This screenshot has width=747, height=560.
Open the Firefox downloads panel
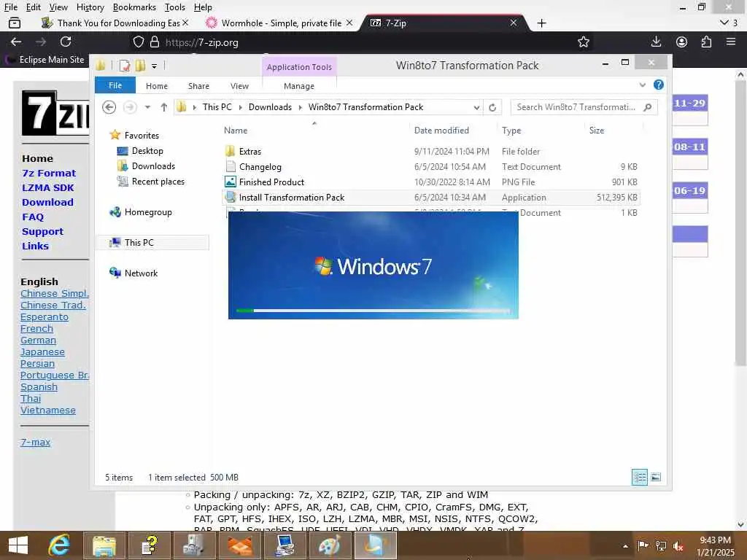(656, 42)
